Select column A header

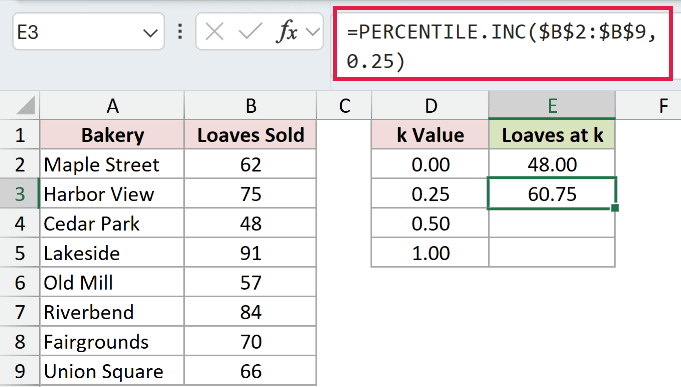(112, 106)
